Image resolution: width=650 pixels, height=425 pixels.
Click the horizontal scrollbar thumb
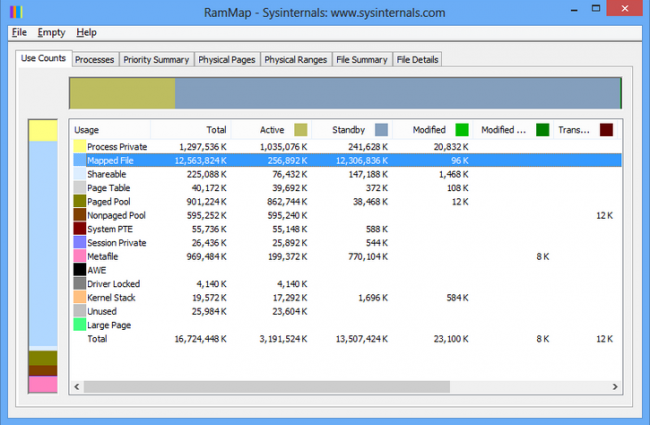pyautogui.click(x=267, y=386)
